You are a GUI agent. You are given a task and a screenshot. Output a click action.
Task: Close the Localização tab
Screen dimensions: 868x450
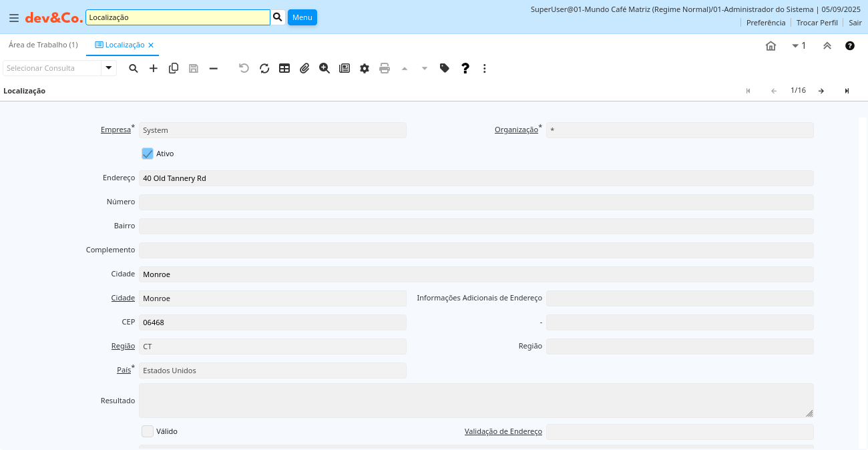(151, 45)
